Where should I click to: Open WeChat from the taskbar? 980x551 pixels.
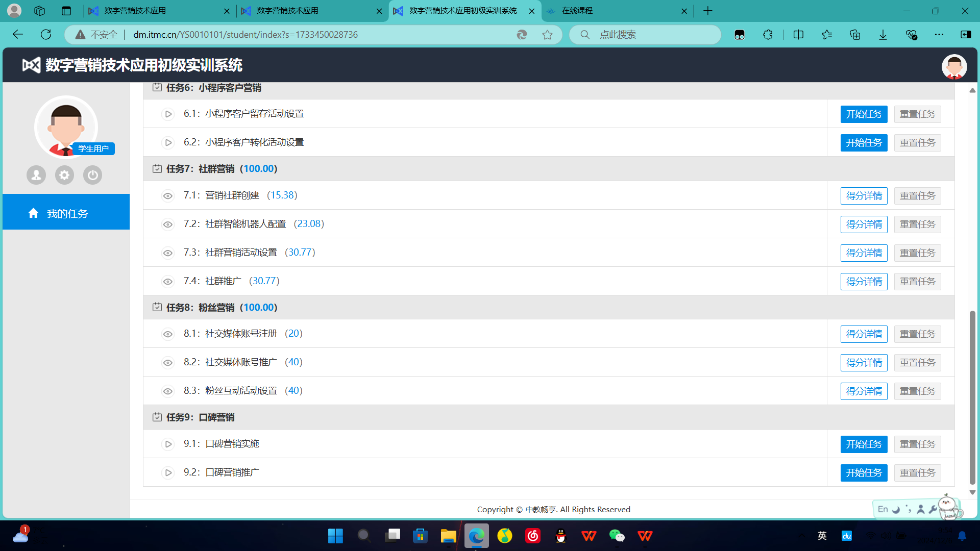(x=617, y=536)
